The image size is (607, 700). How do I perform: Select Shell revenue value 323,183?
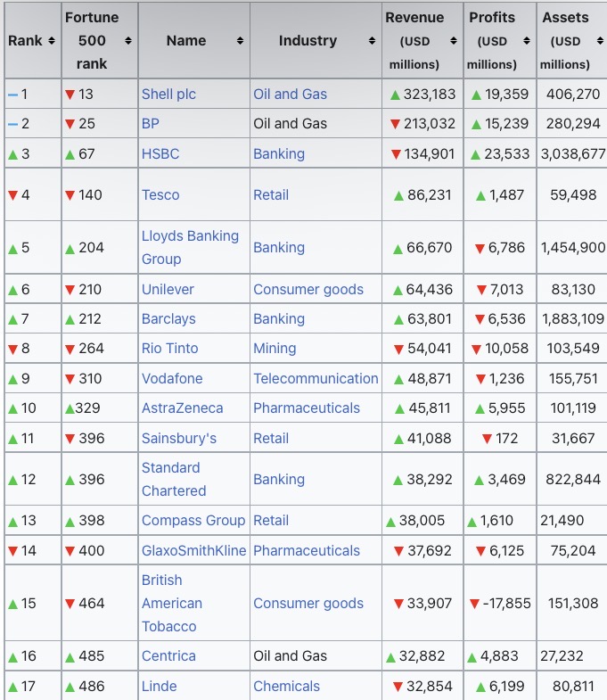(430, 95)
